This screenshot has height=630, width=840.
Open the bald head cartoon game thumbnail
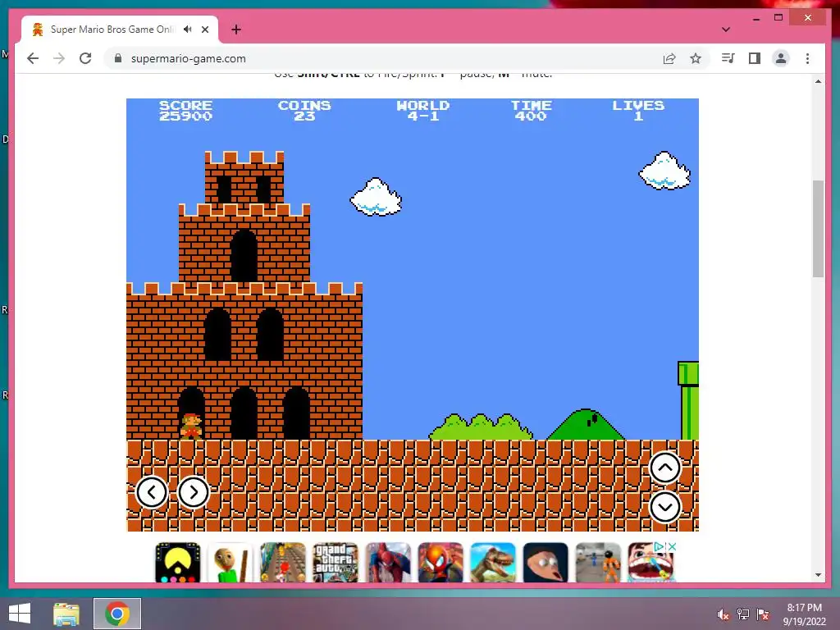point(546,563)
